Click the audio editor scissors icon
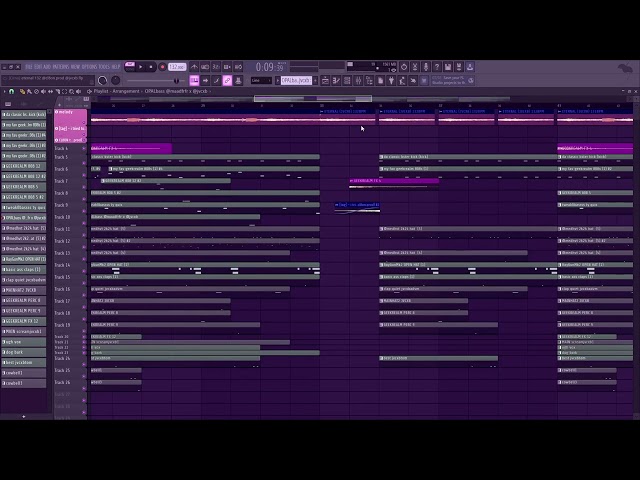 point(415,67)
